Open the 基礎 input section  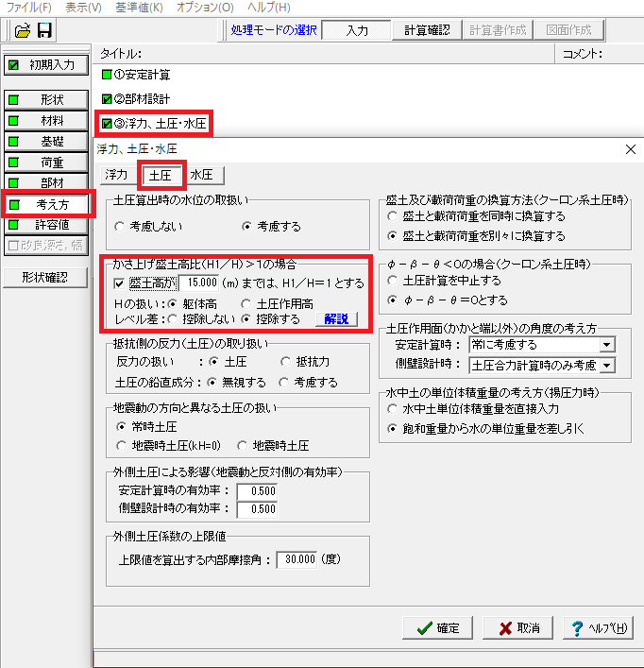tap(46, 142)
